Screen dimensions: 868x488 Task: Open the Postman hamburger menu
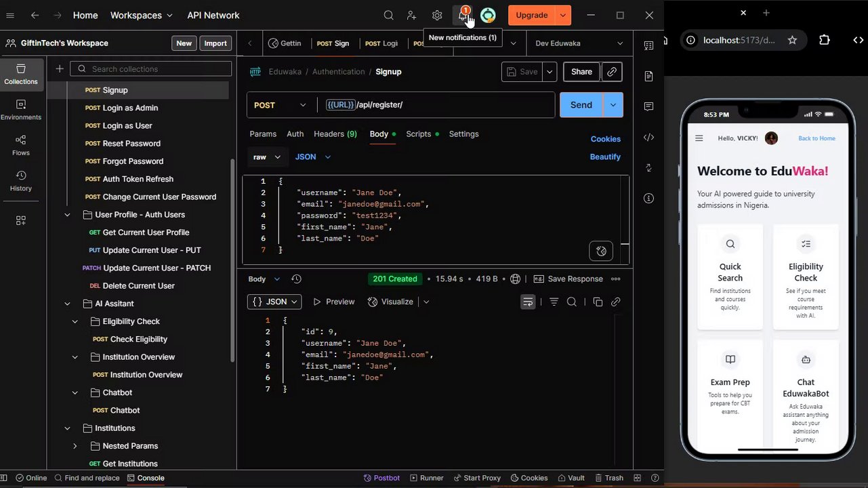9,15
